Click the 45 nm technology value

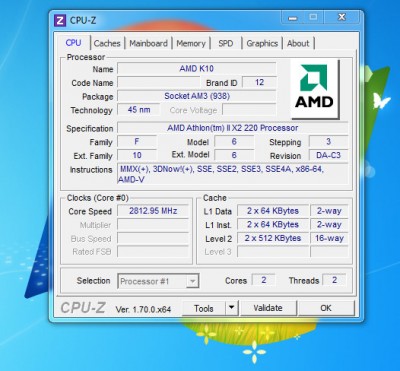coord(139,110)
